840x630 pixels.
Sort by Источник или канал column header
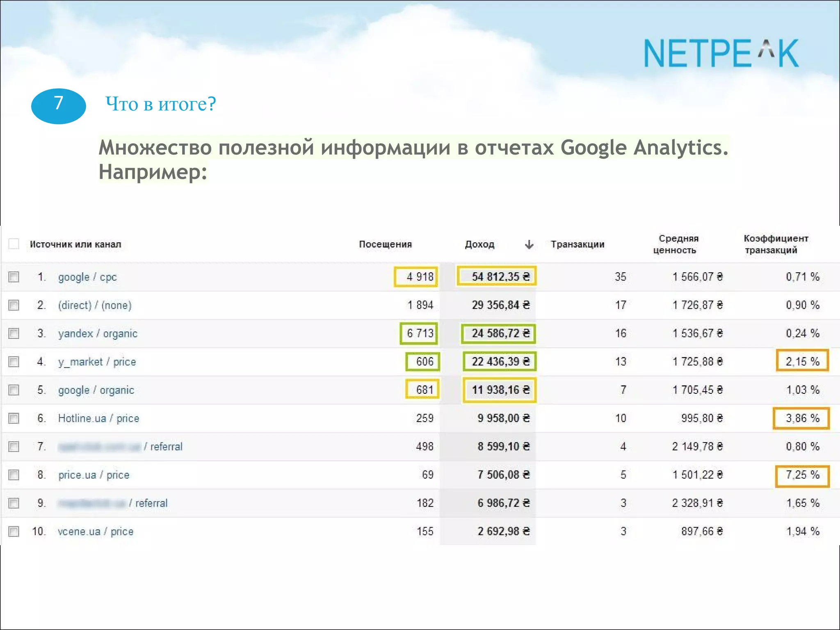pyautogui.click(x=75, y=244)
